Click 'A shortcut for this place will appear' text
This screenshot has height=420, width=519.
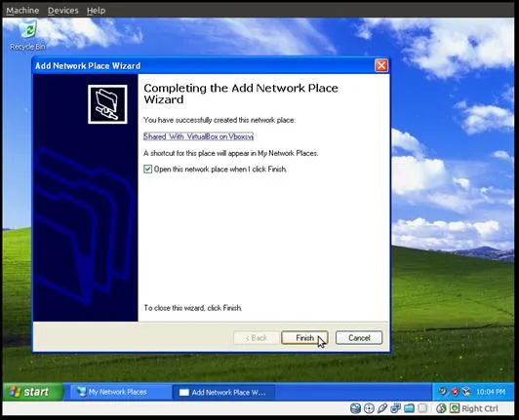tap(230, 153)
